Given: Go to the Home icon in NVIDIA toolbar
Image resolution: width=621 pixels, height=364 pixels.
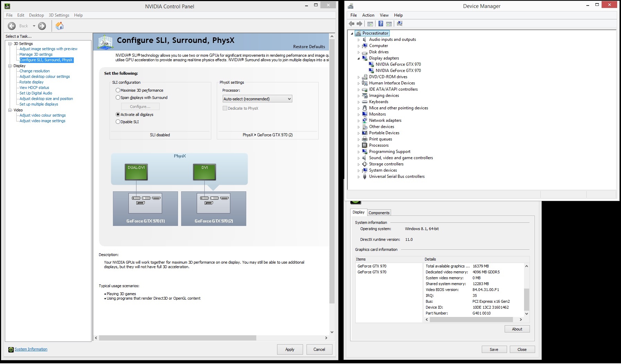Looking at the screenshot, I should pos(60,26).
